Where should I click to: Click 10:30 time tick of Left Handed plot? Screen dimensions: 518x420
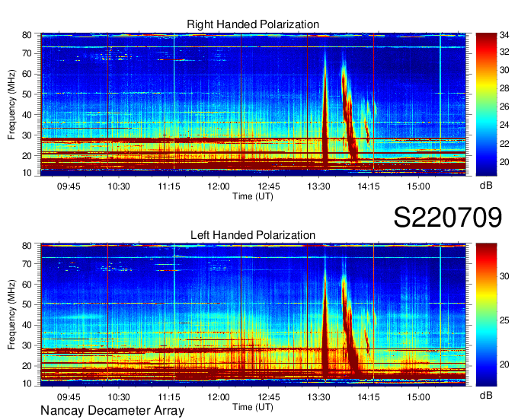point(119,396)
